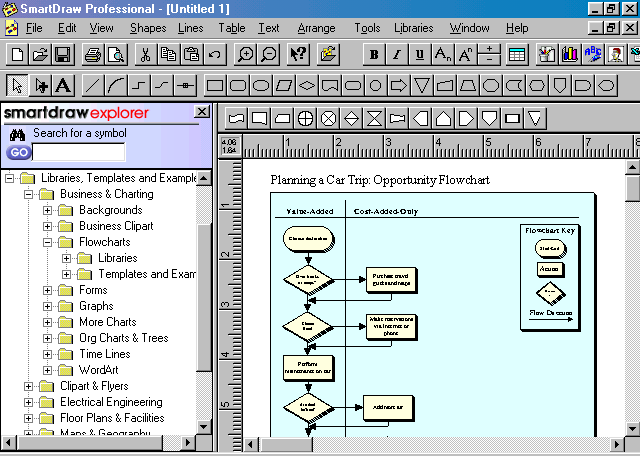Screen dimensions: 640x456
Task: Click the explorer tree scroll-down arrow
Action: [203, 427]
